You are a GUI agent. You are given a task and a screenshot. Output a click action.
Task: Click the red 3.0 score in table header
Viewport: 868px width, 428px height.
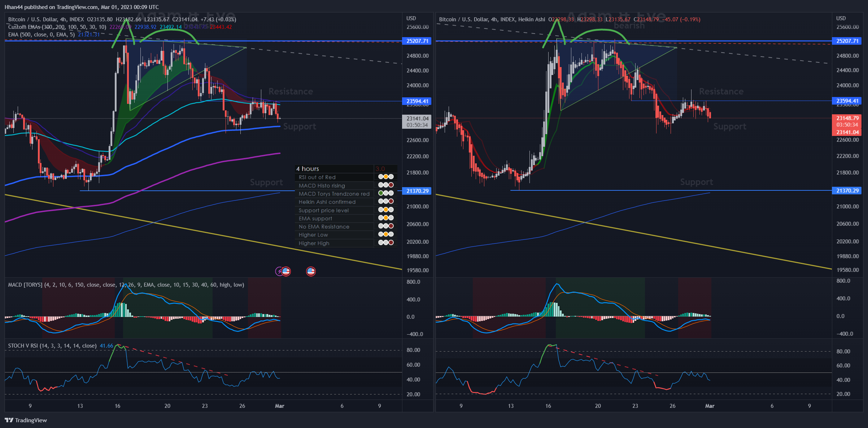380,169
